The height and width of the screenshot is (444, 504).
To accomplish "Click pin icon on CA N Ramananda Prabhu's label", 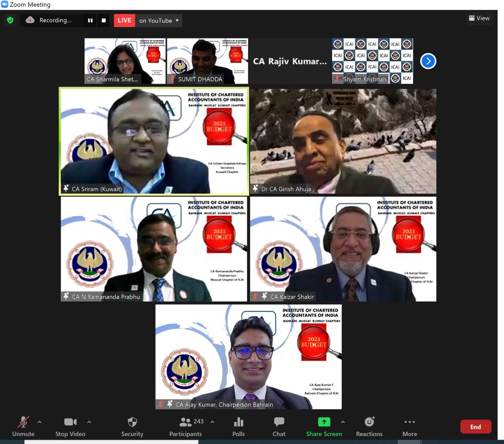I will coord(66,296).
